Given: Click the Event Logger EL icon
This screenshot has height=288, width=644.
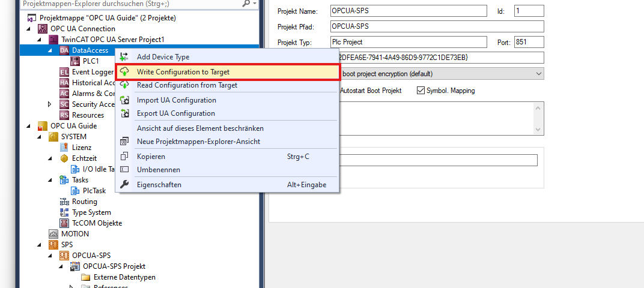Looking at the screenshot, I should 64,72.
